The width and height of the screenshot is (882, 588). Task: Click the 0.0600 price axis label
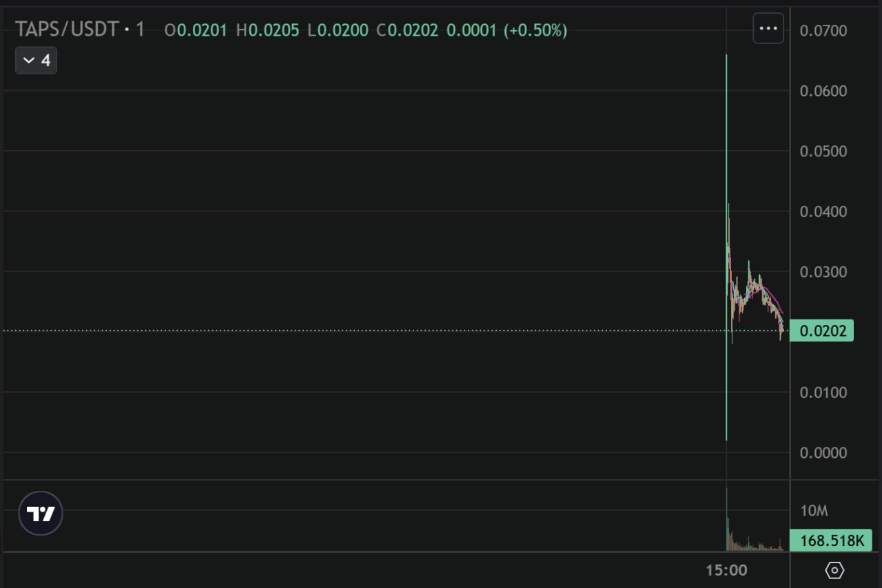[x=823, y=91]
